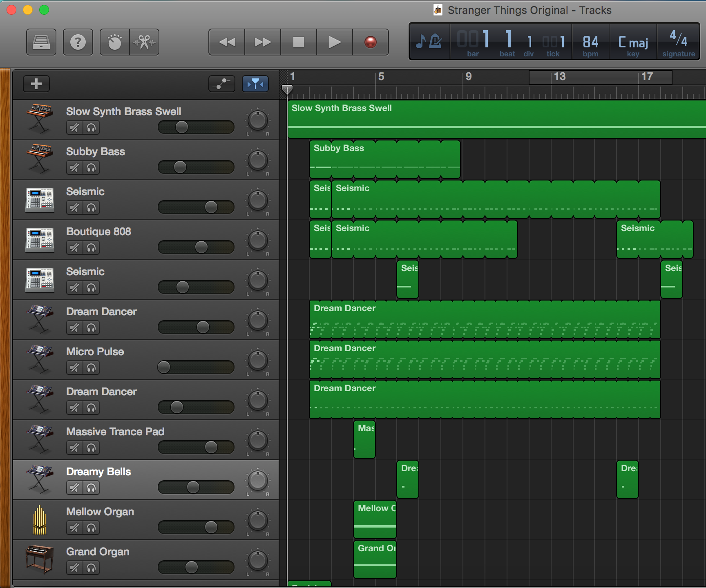This screenshot has height=588, width=706.
Task: Mute the Slow Synth Brass Swell track
Action: (x=74, y=128)
